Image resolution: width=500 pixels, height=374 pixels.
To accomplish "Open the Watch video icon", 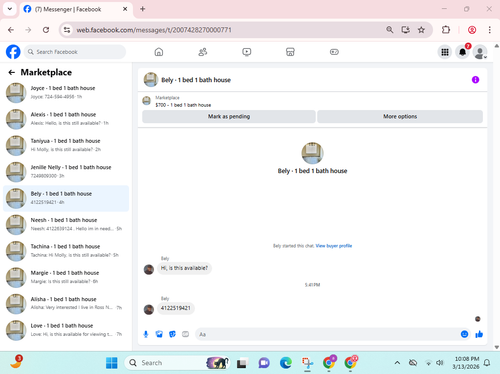I will 247,52.
